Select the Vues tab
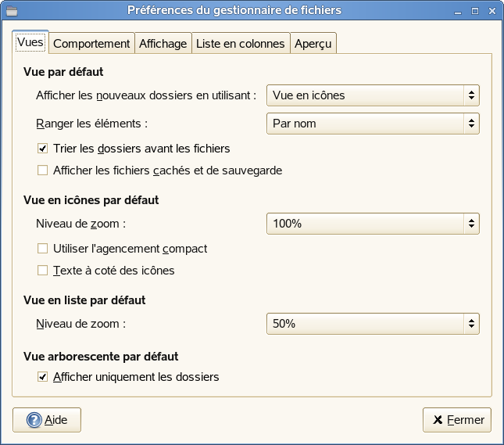This screenshot has width=504, height=445. tap(30, 42)
